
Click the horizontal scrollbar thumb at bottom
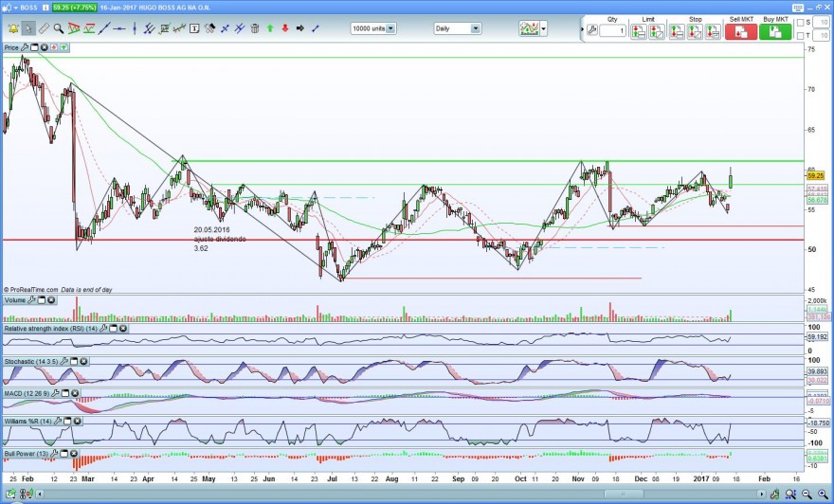coord(624,494)
